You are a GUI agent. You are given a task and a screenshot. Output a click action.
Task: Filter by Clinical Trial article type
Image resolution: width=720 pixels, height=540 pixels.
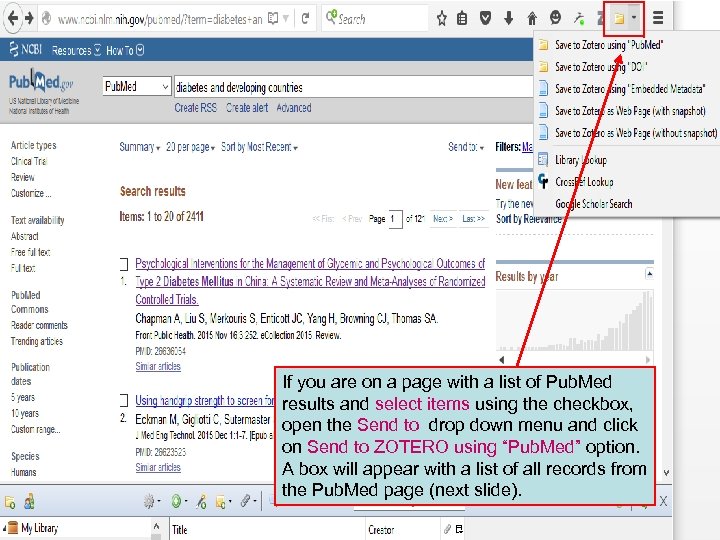tap(29, 161)
